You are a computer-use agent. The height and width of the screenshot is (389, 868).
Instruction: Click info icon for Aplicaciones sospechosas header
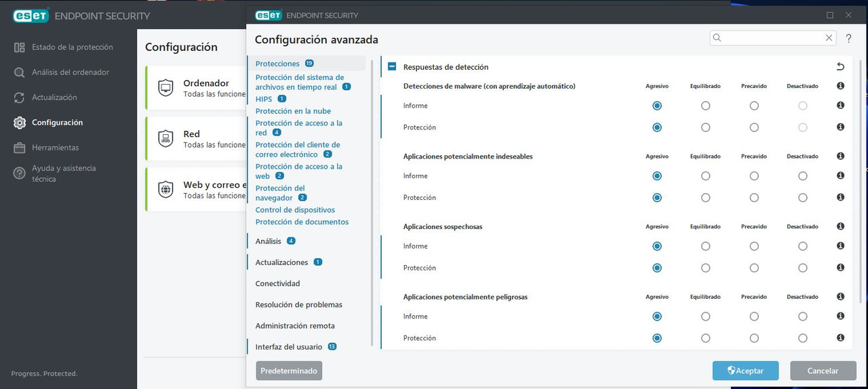pos(840,226)
